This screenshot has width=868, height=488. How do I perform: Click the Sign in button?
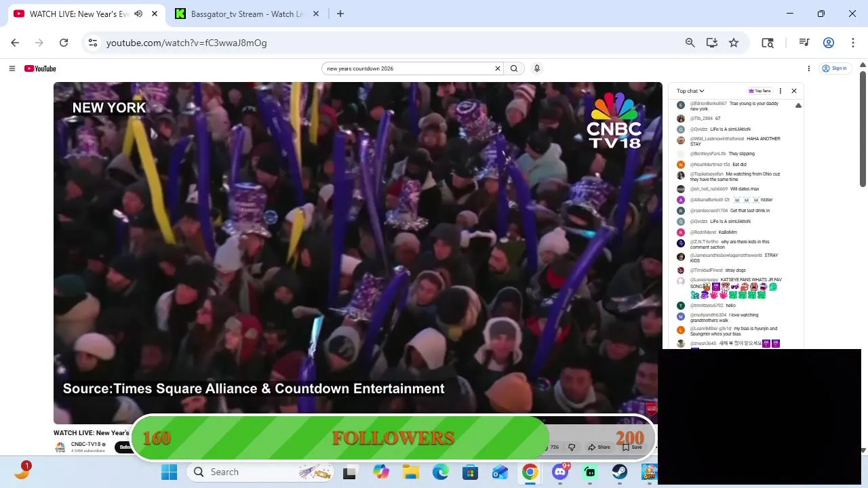(x=835, y=68)
